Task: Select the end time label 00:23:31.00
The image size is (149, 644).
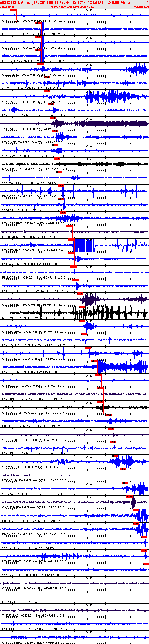Action: 142,7
